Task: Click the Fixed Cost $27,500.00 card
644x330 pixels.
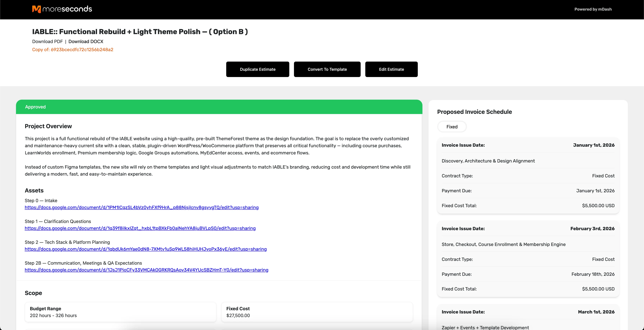Action: (317, 312)
